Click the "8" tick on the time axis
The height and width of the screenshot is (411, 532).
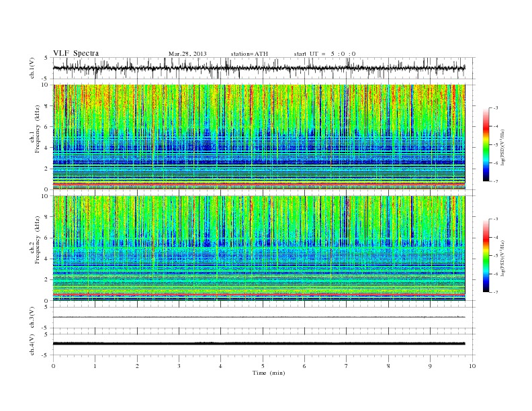click(x=388, y=366)
